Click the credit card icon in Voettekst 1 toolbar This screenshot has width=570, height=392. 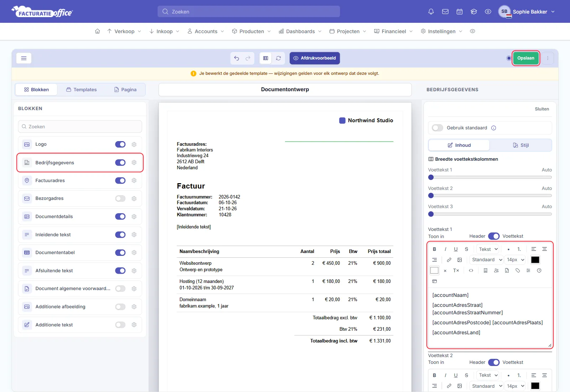click(434, 281)
